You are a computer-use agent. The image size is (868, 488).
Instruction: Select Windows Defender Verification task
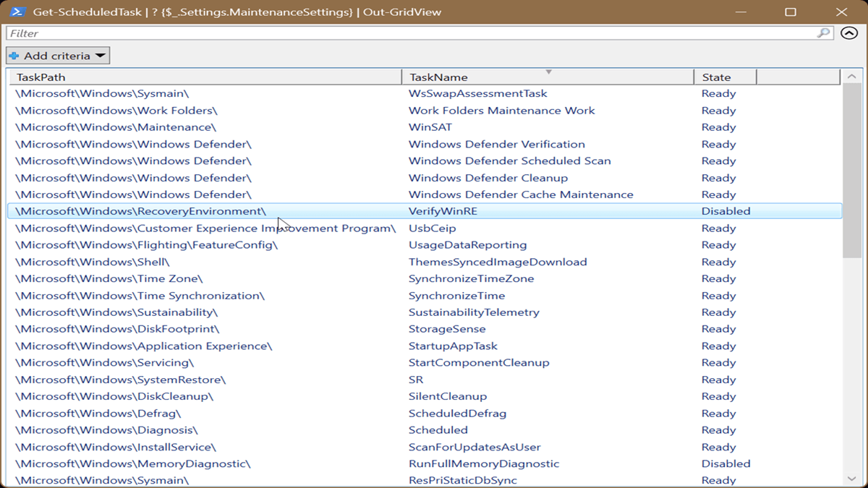497,144
